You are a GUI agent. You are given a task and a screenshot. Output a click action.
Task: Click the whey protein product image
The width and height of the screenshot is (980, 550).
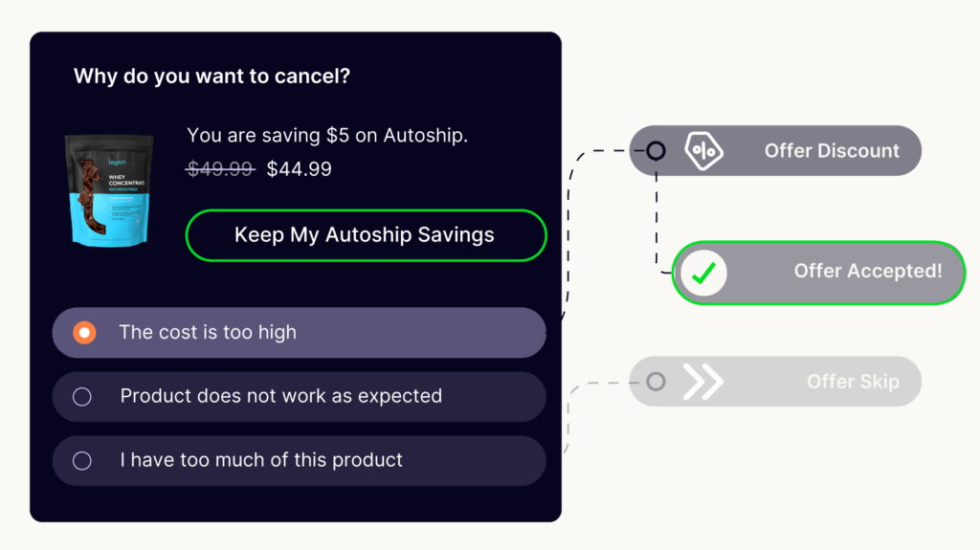coord(109,190)
